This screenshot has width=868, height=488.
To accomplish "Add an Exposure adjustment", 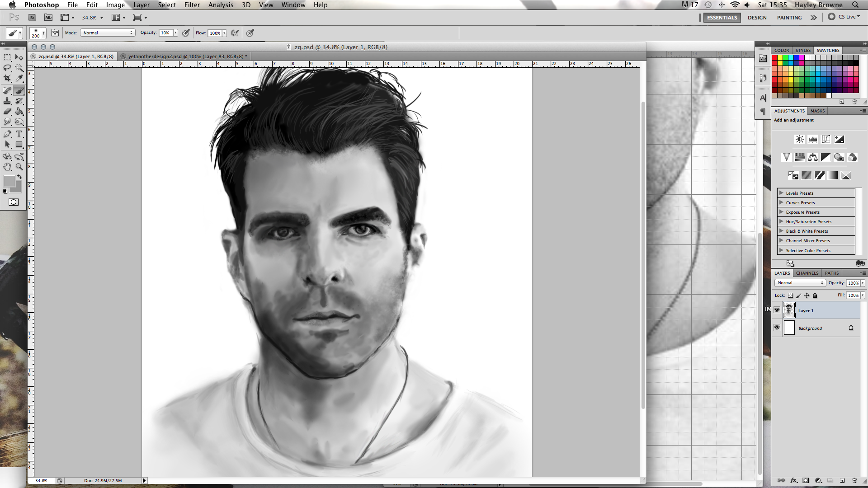I will pos(839,139).
